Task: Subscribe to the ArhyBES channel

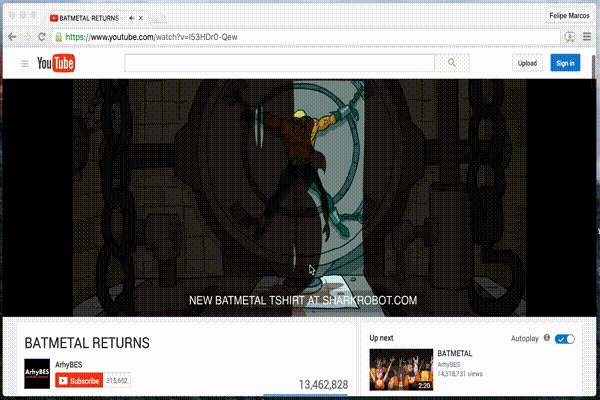Action: 79,380
